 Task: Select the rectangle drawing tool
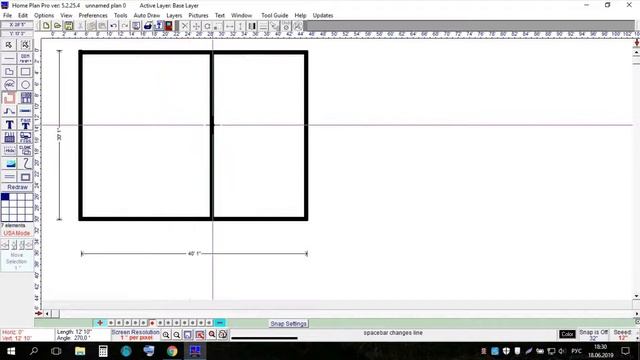pos(25,72)
